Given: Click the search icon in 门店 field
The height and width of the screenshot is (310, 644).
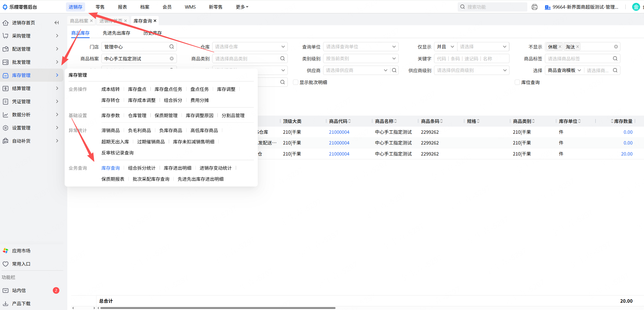Looking at the screenshot, I should (x=172, y=47).
